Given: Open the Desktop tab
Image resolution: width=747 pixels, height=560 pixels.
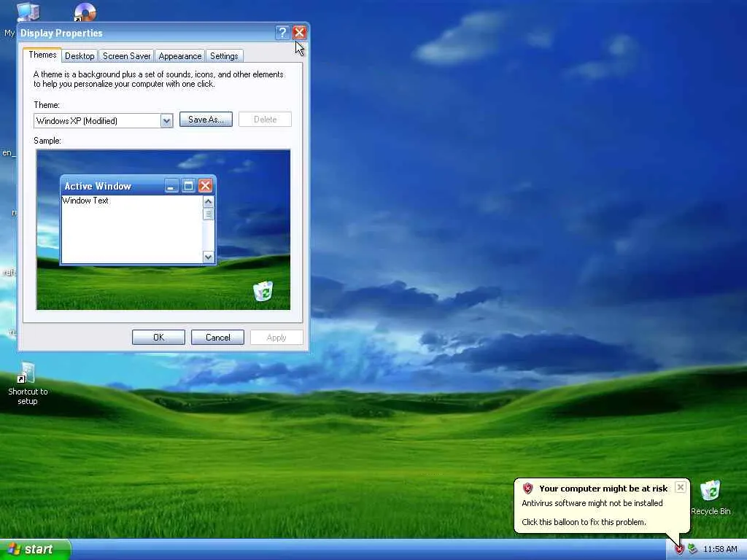Looking at the screenshot, I should point(80,56).
